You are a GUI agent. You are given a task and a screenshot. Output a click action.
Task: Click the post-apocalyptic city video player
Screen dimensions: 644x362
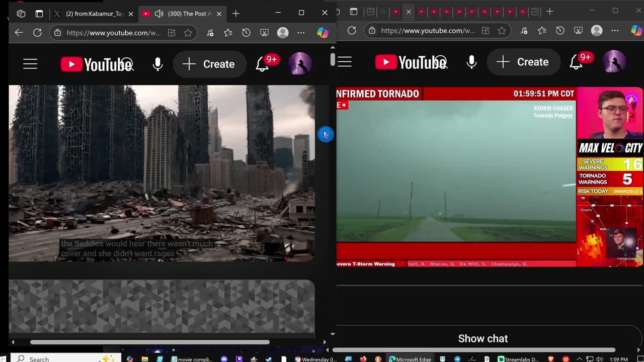(162, 173)
